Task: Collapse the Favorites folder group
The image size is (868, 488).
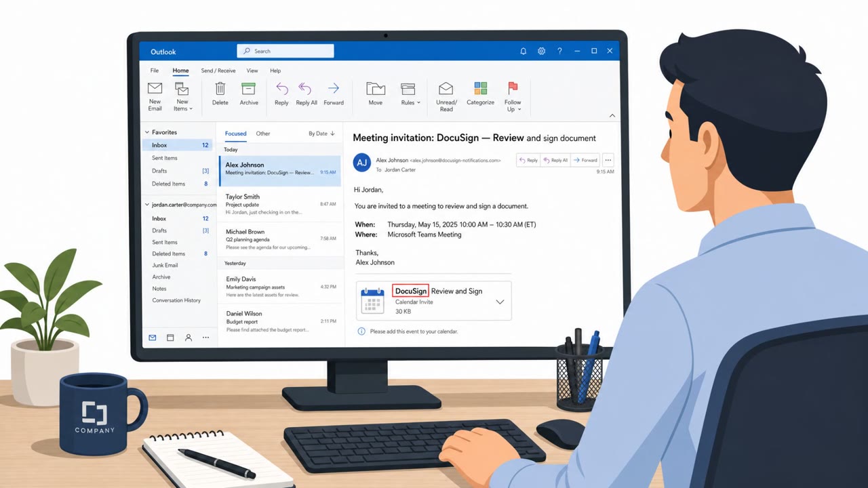Action: tap(146, 133)
